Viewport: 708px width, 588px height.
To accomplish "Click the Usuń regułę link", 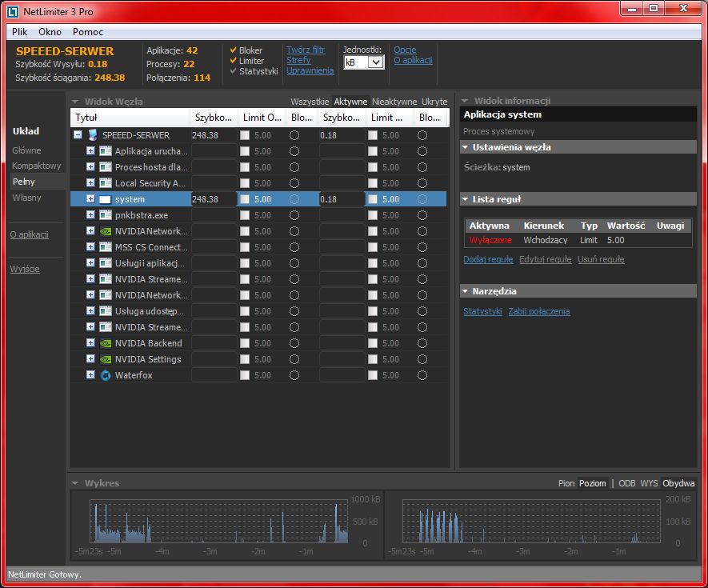I will click(x=601, y=259).
